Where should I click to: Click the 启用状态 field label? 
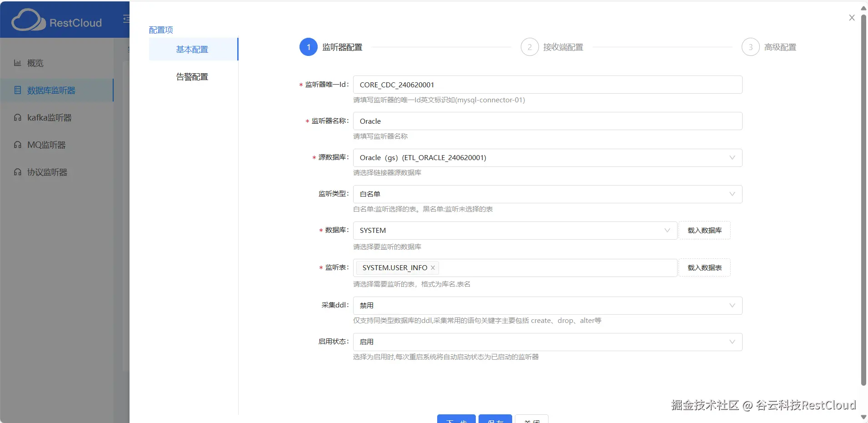pyautogui.click(x=334, y=342)
